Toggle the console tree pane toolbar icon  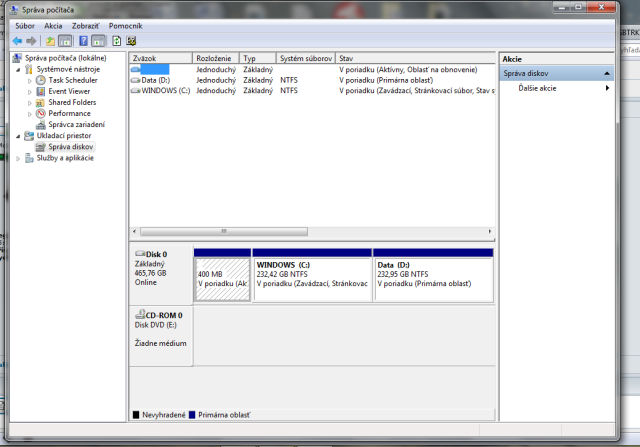point(65,41)
